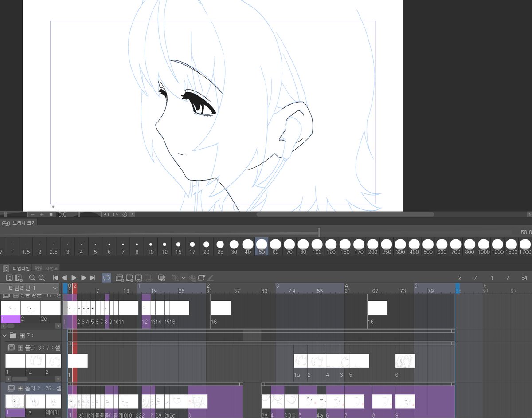Collapse folder 7 with its chevron
532x418 pixels.
pyautogui.click(x=5, y=335)
